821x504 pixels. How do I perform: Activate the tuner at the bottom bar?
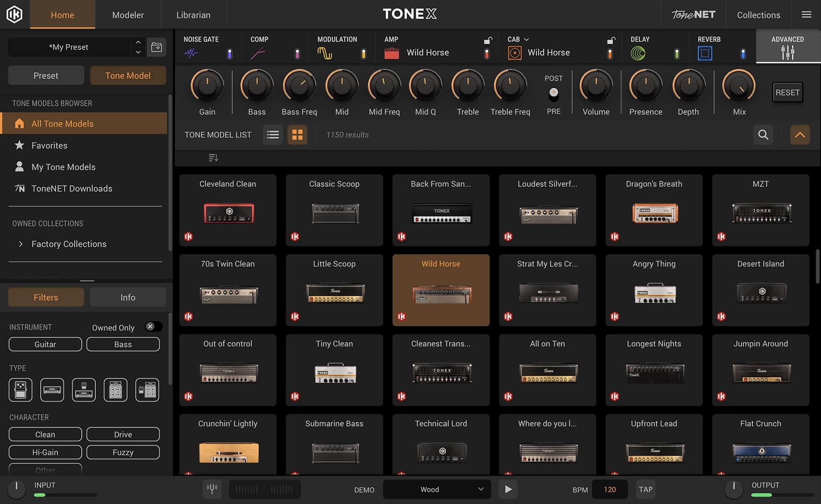[x=212, y=489]
